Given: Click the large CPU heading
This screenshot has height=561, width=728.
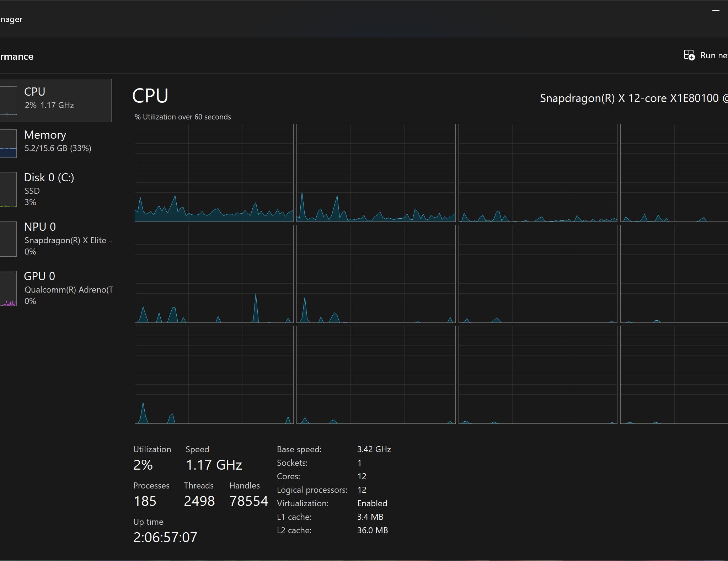Looking at the screenshot, I should pyautogui.click(x=150, y=96).
